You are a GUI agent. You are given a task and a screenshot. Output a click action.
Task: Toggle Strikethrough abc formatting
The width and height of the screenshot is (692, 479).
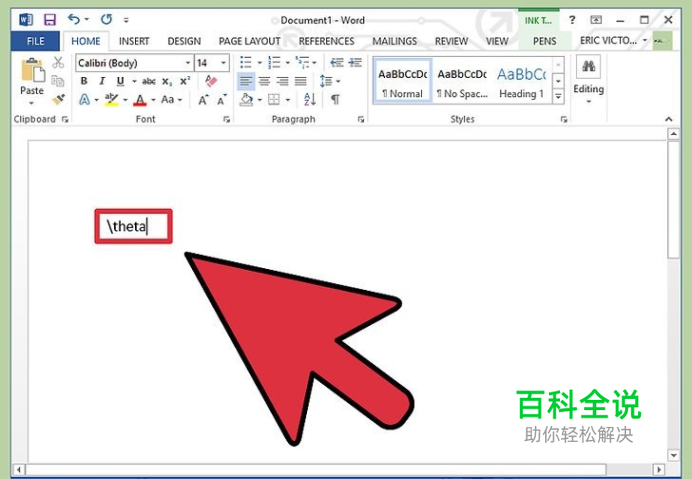point(149,82)
